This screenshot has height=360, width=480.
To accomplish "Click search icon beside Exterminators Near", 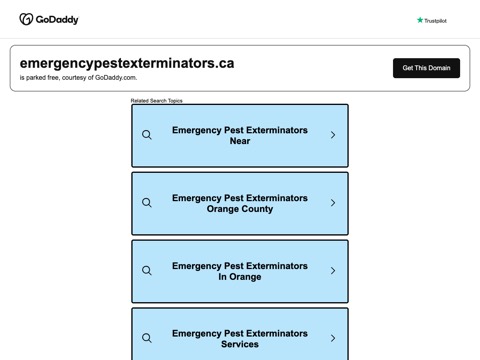I will (x=147, y=135).
